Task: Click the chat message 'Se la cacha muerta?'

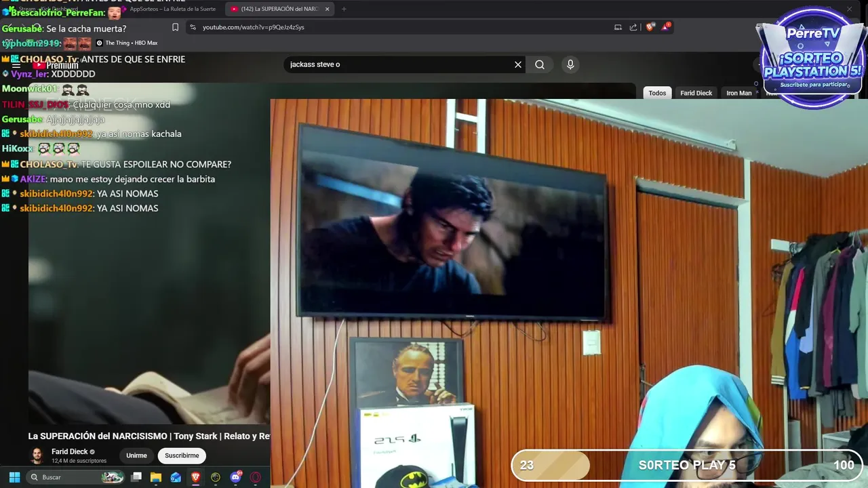Action: point(86,28)
